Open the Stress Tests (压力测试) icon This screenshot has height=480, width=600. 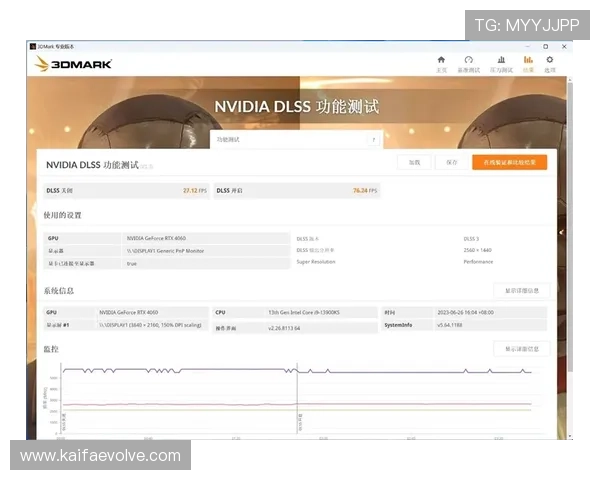tap(501, 60)
